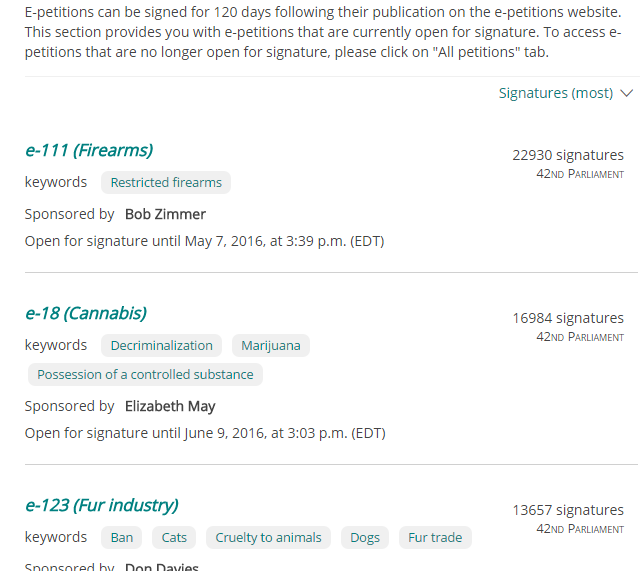
Task: Click the Cats keyword tag
Action: coord(175,538)
